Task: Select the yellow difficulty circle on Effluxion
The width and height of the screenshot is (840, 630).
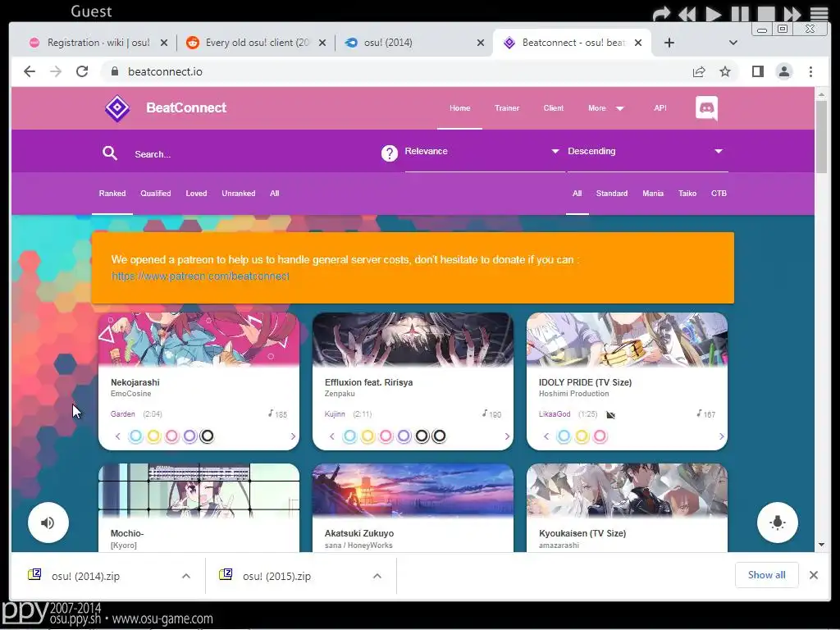Action: (x=367, y=436)
